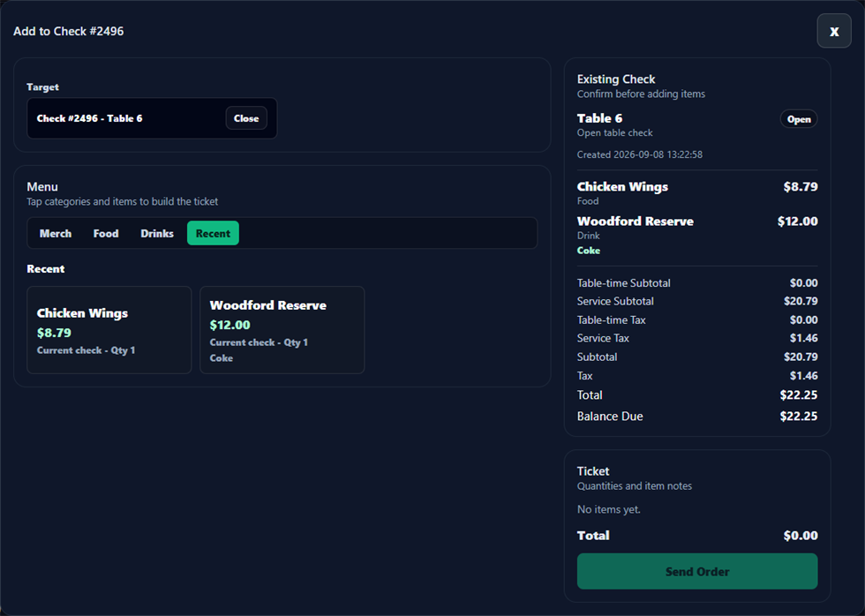865x616 pixels.
Task: Click the Woodford Reserve line in Existing Check
Action: [x=697, y=235]
